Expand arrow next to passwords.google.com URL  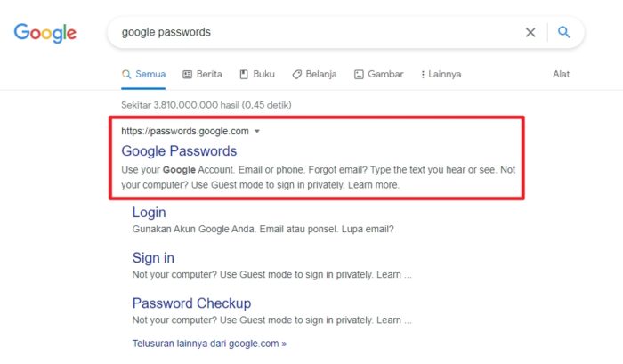pyautogui.click(x=257, y=131)
